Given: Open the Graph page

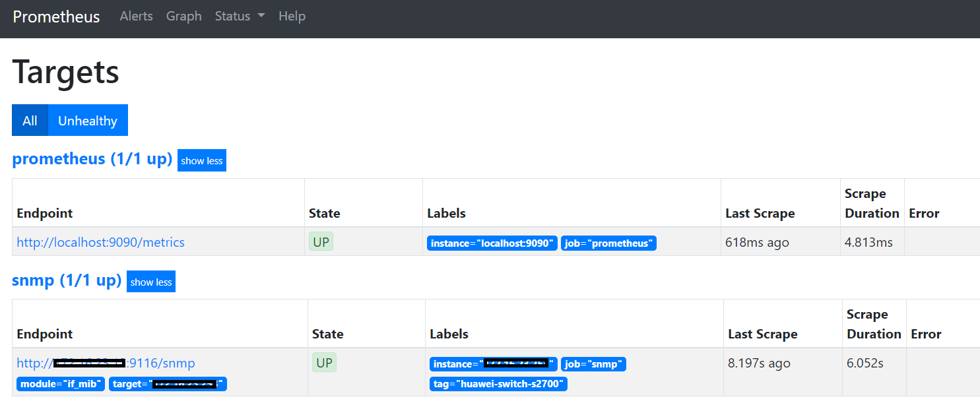Looking at the screenshot, I should 183,16.
